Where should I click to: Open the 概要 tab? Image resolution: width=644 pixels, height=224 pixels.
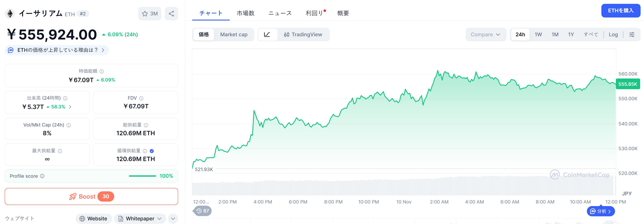tap(343, 13)
